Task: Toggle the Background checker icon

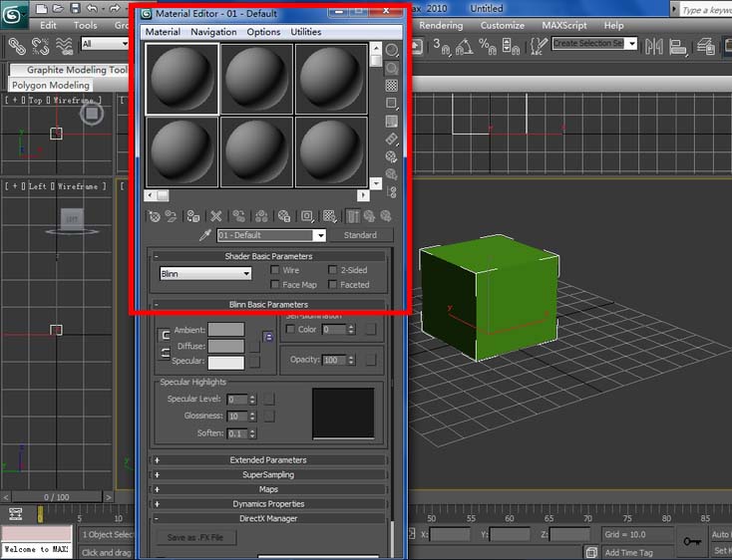Action: (392, 86)
